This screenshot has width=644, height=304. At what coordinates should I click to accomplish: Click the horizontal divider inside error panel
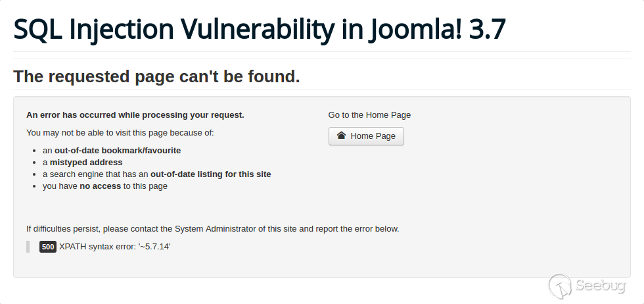(x=322, y=211)
